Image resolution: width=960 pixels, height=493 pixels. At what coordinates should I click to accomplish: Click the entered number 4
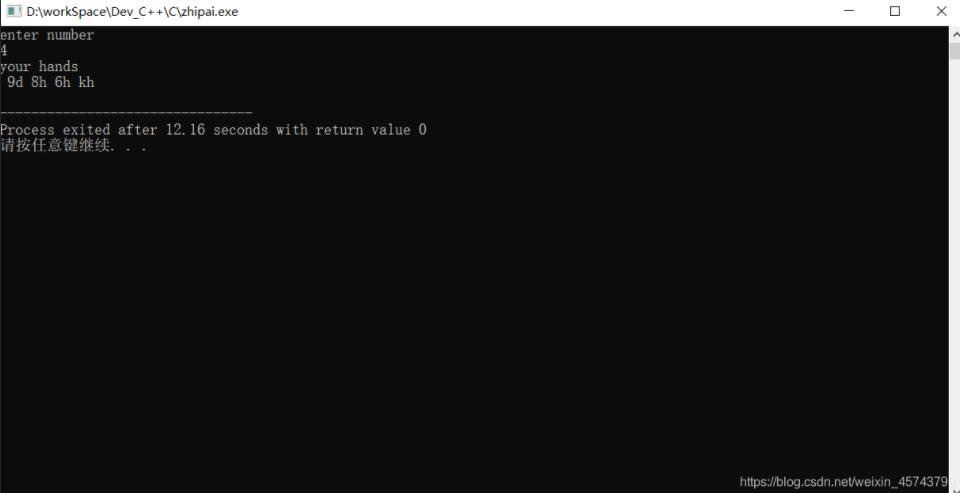[x=4, y=51]
